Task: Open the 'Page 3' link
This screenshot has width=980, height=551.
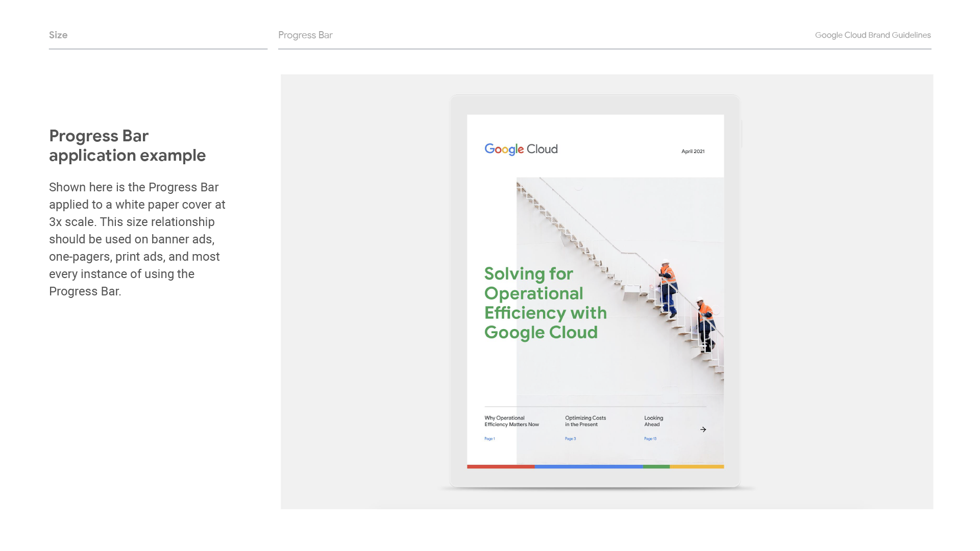Action: click(570, 439)
